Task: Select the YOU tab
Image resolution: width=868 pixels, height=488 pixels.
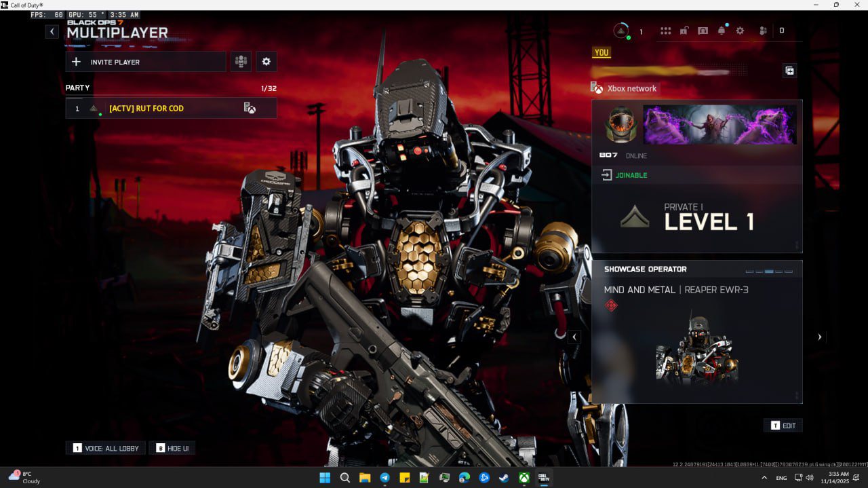Action: 601,52
